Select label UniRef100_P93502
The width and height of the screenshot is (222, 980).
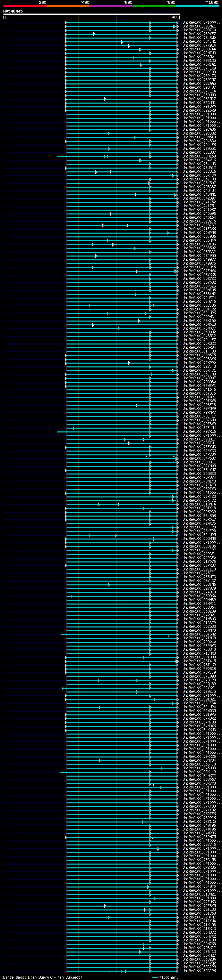(199, 248)
